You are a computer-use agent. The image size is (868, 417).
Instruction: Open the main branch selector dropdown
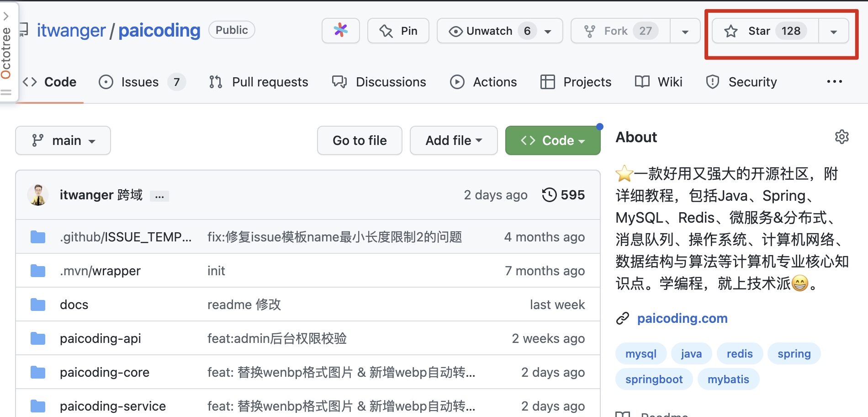point(63,140)
